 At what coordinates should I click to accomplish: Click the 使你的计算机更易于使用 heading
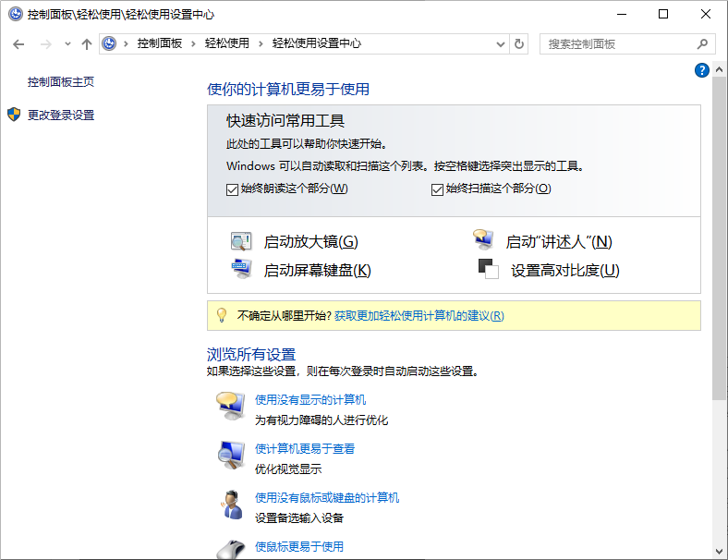pyautogui.click(x=288, y=89)
